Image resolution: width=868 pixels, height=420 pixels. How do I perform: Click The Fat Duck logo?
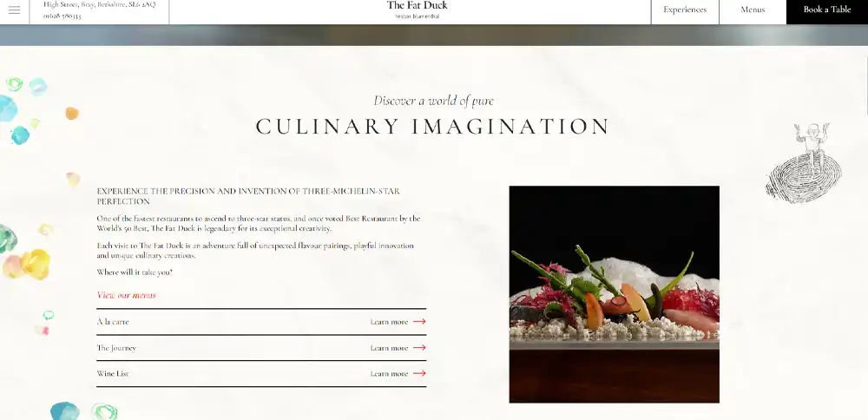tap(417, 10)
